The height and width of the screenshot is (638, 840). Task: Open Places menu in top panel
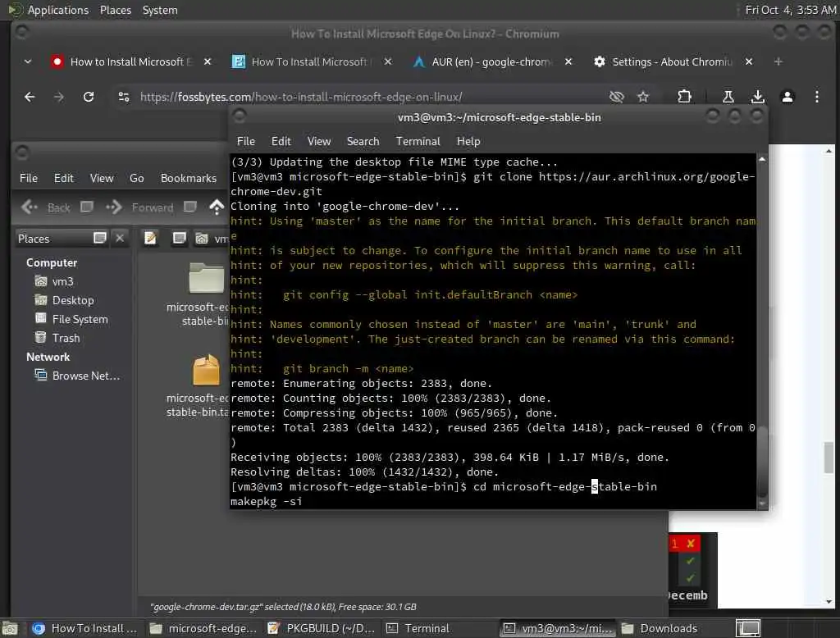click(x=116, y=10)
